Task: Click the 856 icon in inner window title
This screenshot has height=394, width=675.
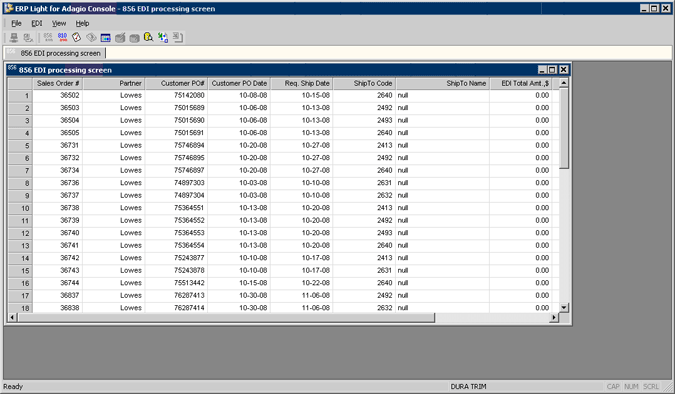Action: (x=12, y=69)
